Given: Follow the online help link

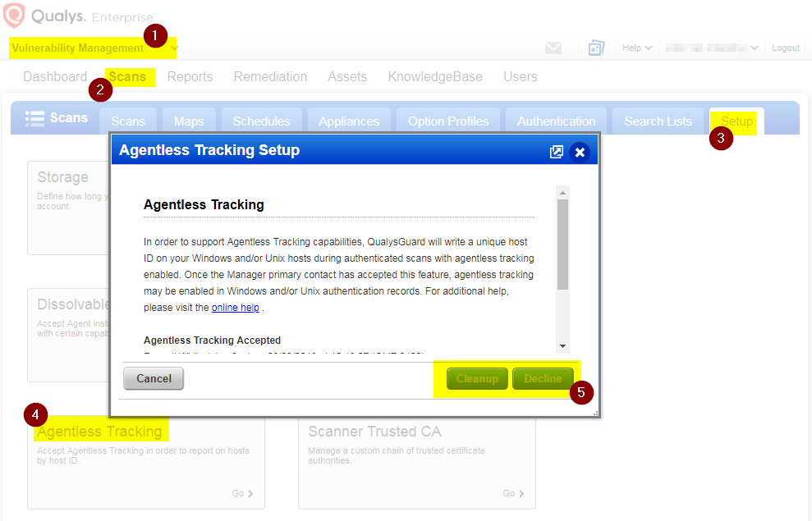Looking at the screenshot, I should pos(235,308).
